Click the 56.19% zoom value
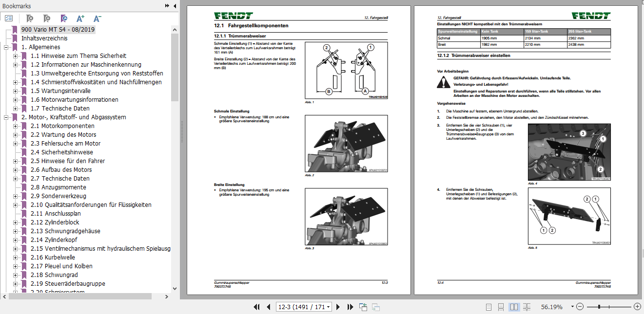The image size is (644, 314). point(552,307)
